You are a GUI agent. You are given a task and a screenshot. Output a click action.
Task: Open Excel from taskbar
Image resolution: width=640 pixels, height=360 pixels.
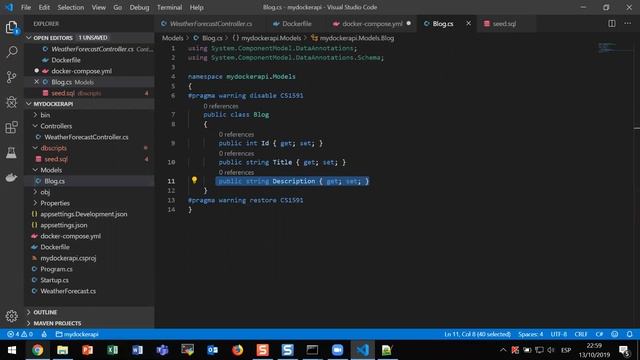113,350
